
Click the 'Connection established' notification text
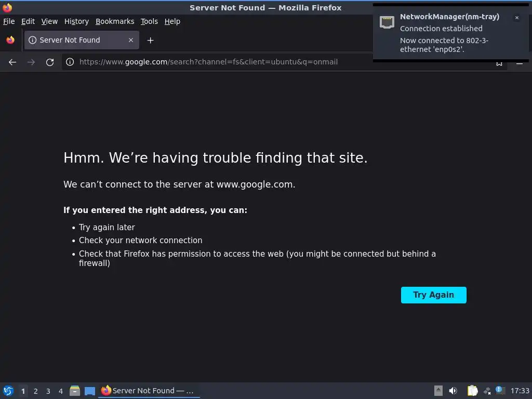pyautogui.click(x=441, y=29)
